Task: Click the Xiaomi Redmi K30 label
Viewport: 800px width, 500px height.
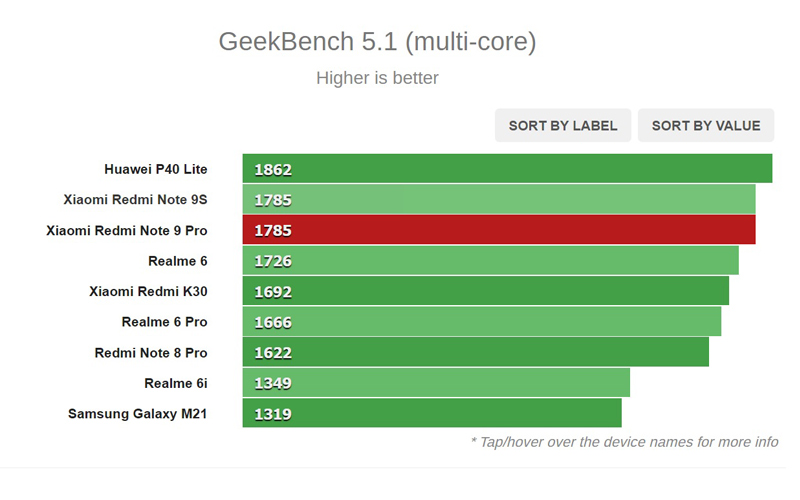Action: [x=148, y=292]
